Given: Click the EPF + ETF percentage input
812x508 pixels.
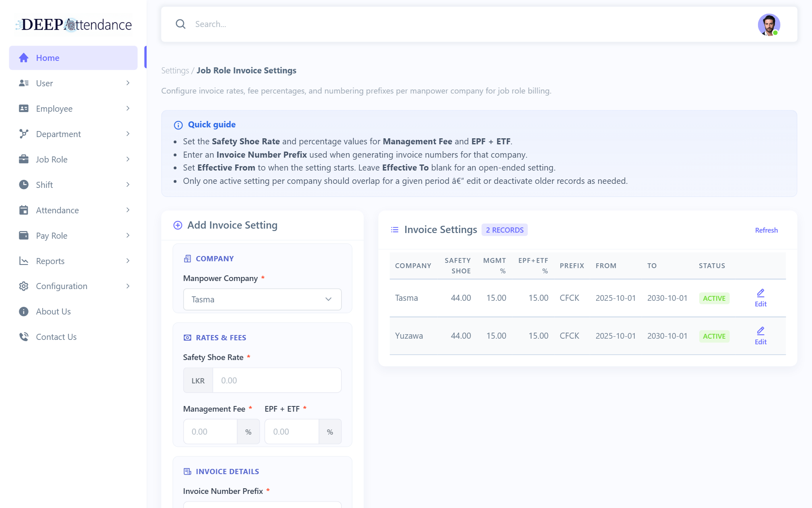Looking at the screenshot, I should point(292,432).
